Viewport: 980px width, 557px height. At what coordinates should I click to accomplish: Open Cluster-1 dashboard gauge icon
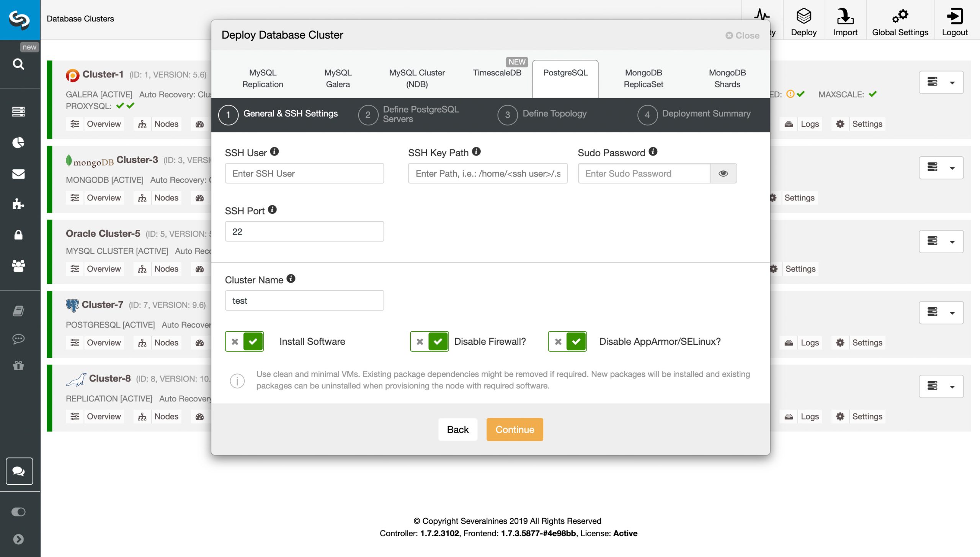200,124
